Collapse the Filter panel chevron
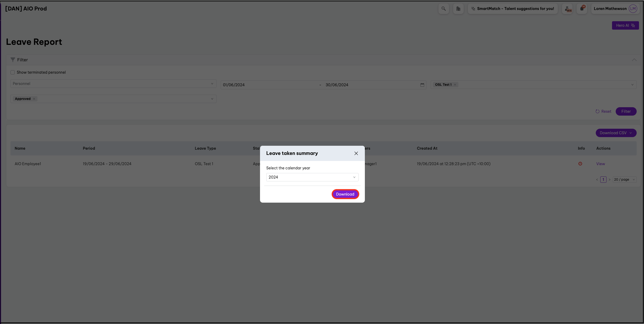Screen dimensions: 644x324 click(634, 60)
